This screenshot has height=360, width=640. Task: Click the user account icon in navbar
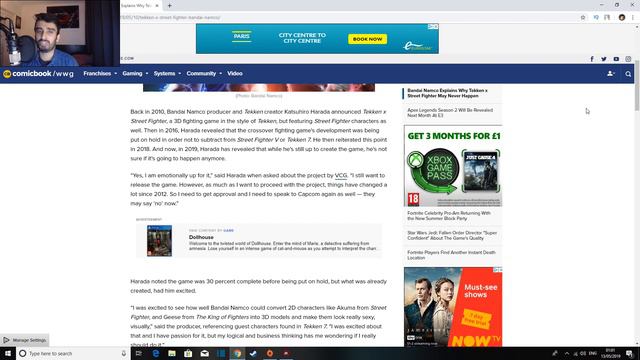(x=611, y=74)
